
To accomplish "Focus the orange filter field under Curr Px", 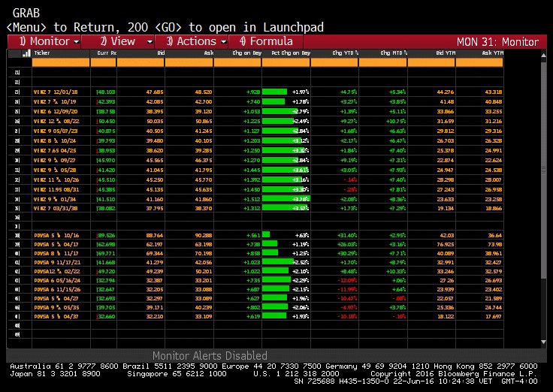I will [x=104, y=62].
